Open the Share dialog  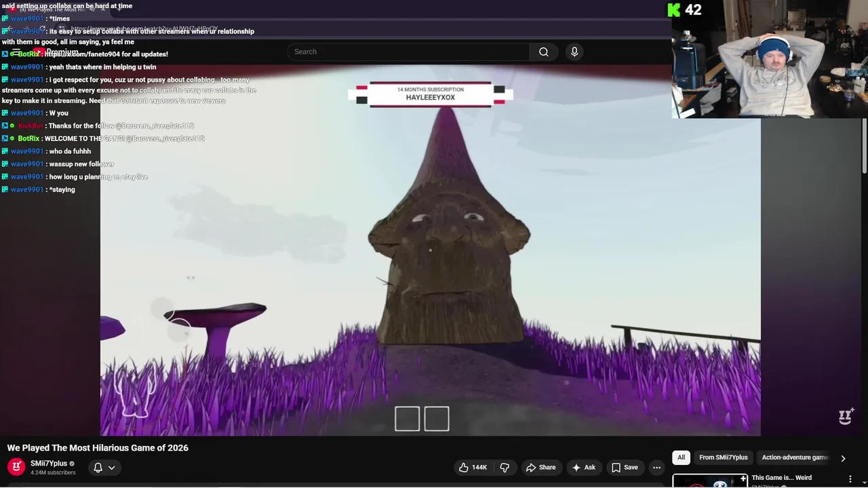[540, 467]
